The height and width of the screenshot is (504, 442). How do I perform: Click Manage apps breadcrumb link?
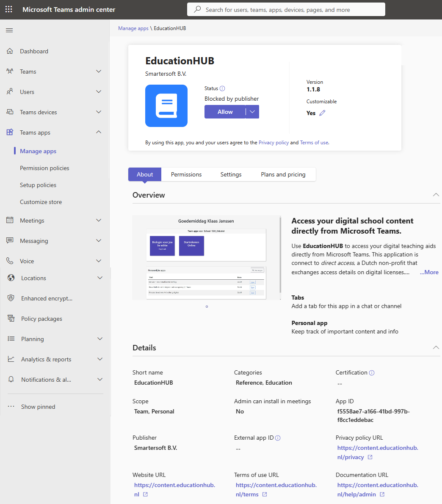(133, 28)
